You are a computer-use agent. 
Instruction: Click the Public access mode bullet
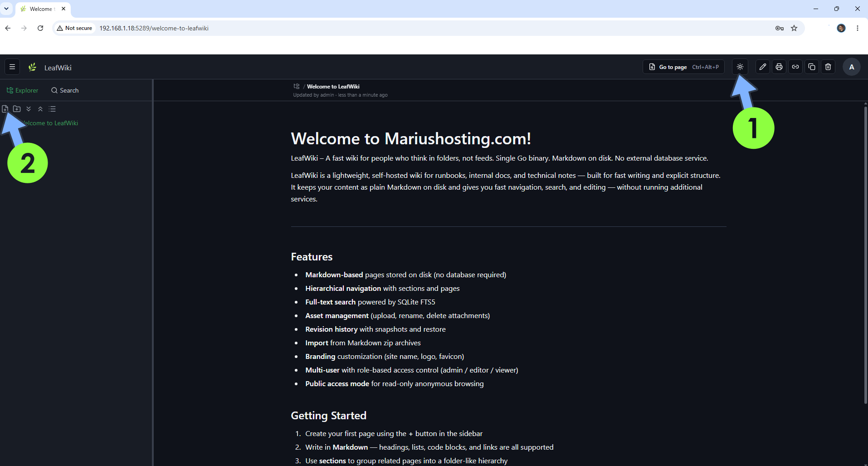click(x=395, y=384)
